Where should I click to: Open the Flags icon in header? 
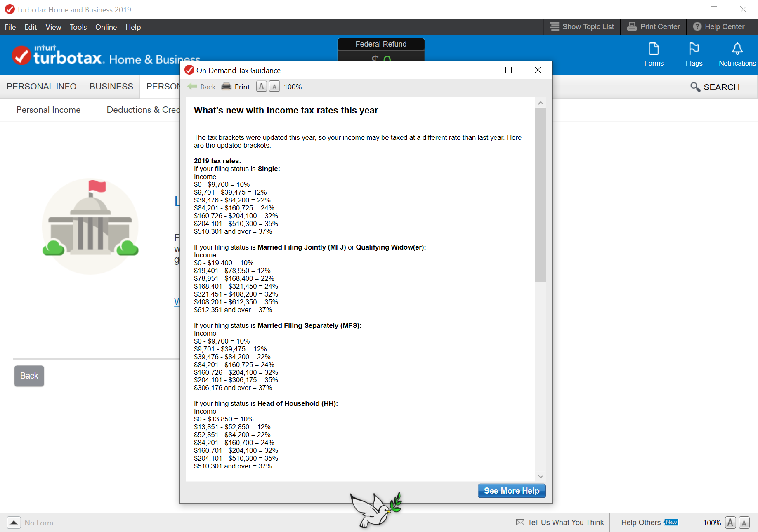click(x=694, y=54)
